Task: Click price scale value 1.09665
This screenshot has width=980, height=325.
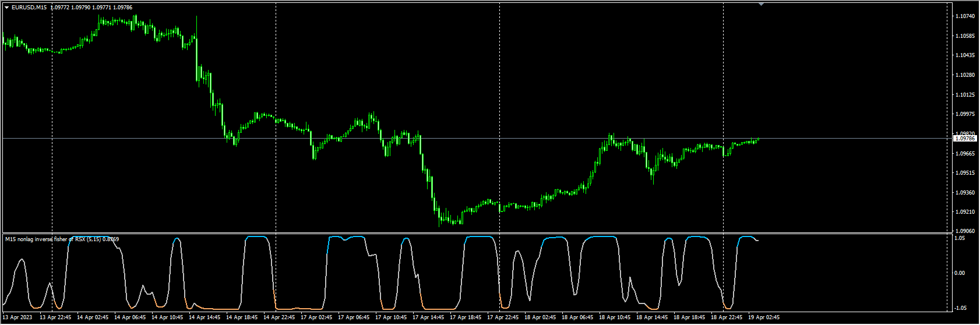Action: pos(965,154)
